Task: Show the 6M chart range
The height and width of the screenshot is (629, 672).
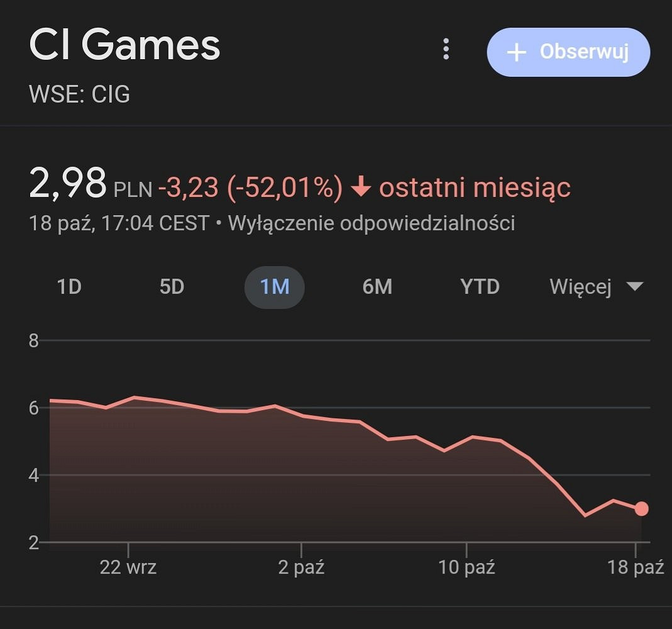Action: pos(377,287)
